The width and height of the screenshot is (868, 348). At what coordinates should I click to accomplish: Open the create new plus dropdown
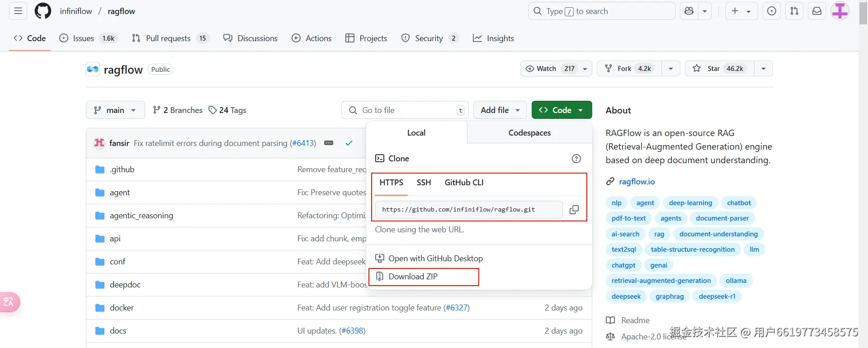pyautogui.click(x=741, y=11)
